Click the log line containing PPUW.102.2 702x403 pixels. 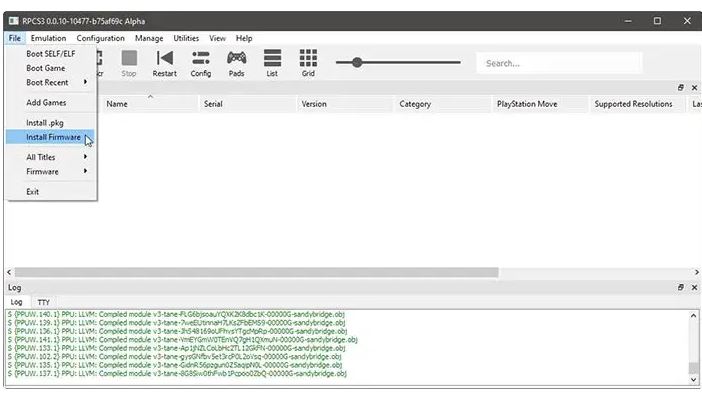[175, 356]
